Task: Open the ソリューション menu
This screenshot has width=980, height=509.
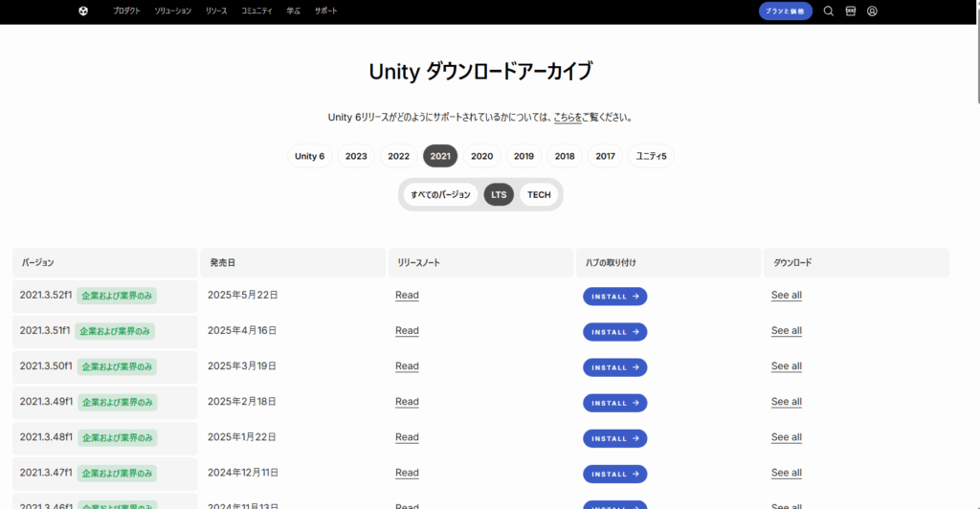Action: click(172, 11)
